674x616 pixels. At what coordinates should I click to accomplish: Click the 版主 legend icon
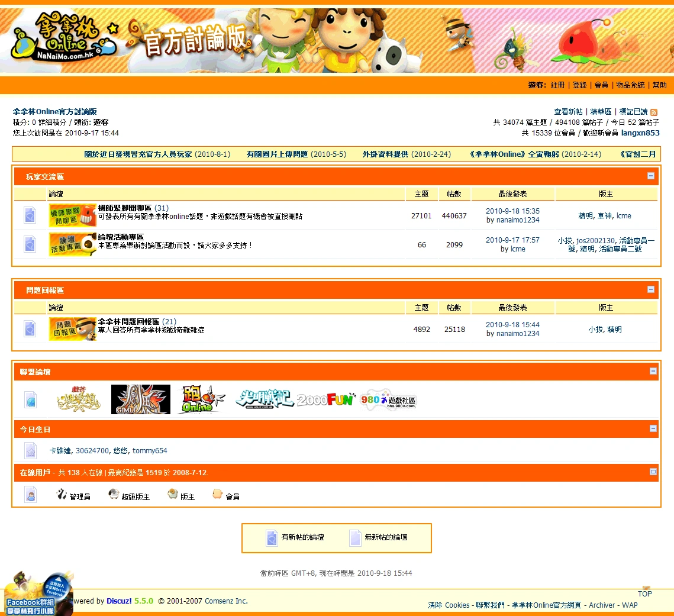coord(173,494)
